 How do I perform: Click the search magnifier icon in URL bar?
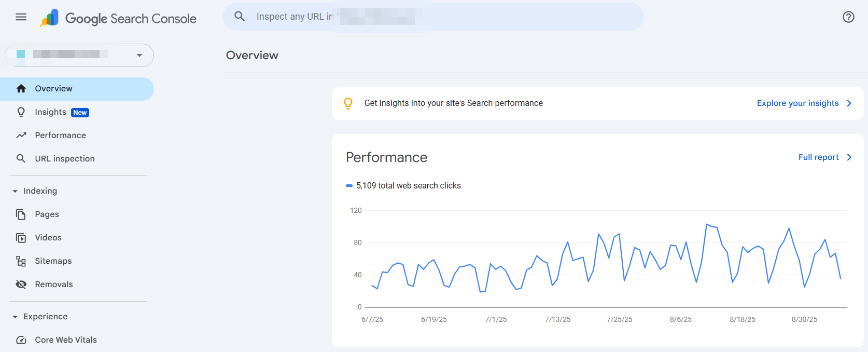(x=240, y=17)
